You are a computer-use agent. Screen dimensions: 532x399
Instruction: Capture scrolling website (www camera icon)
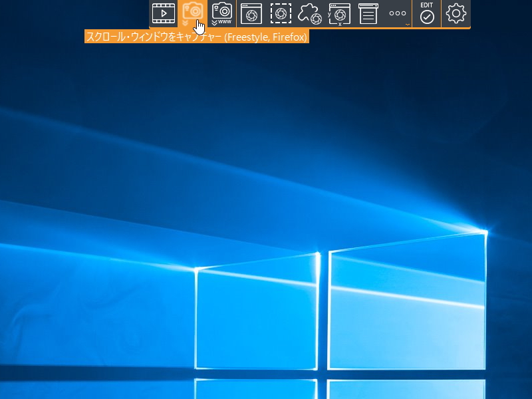coord(222,13)
